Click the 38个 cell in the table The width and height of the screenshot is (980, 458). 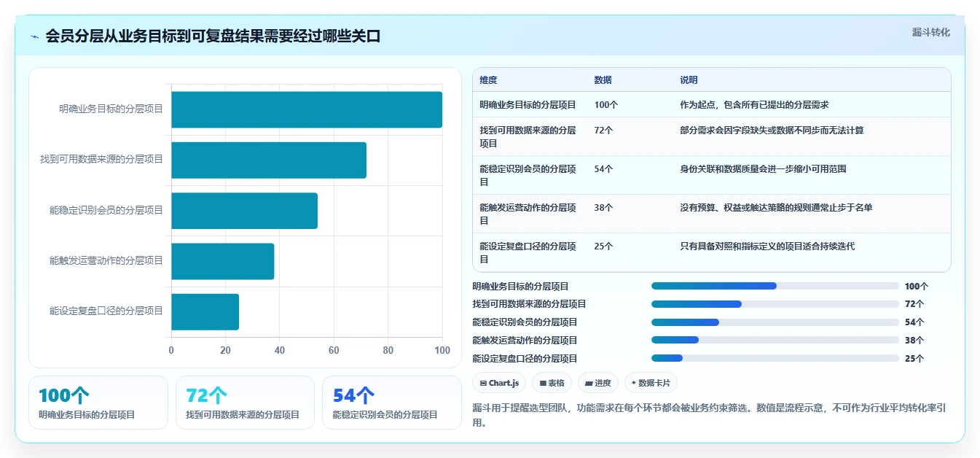click(x=603, y=208)
